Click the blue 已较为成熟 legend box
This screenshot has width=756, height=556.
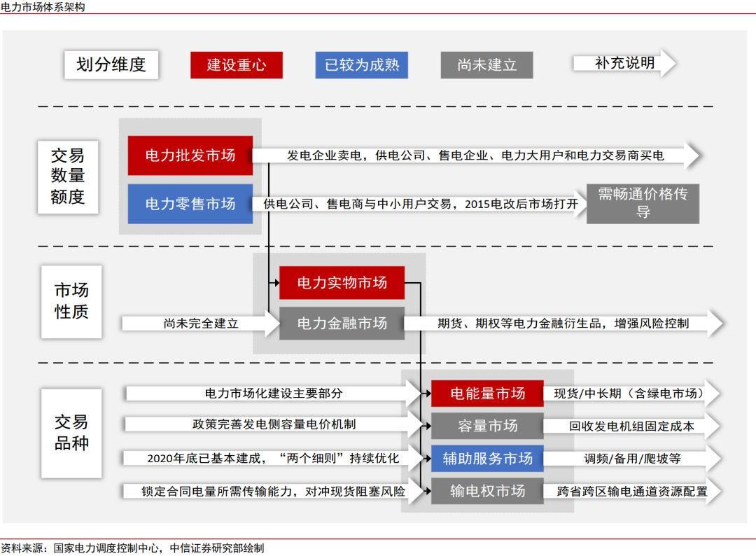point(361,64)
